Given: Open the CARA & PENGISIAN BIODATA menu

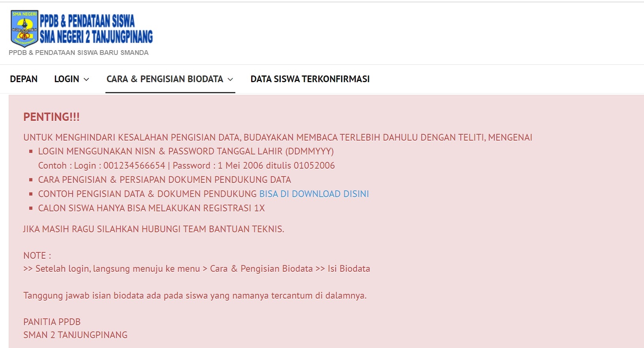Looking at the screenshot, I should point(165,79).
